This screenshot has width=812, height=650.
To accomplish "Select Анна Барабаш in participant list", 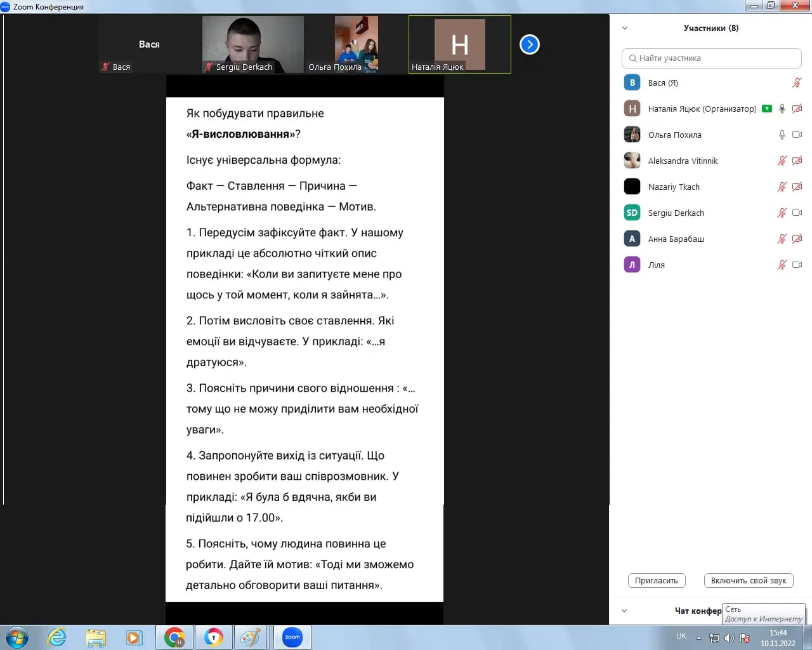I will [x=676, y=239].
